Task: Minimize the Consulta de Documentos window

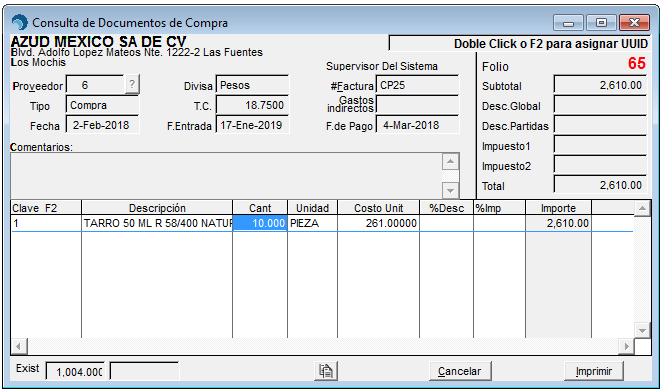Action: coord(568,23)
